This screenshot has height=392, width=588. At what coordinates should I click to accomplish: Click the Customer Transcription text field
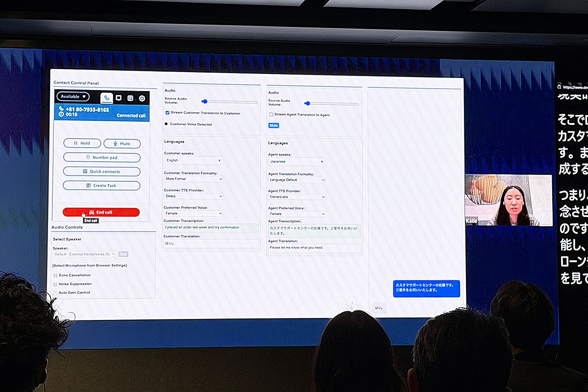pos(211,228)
